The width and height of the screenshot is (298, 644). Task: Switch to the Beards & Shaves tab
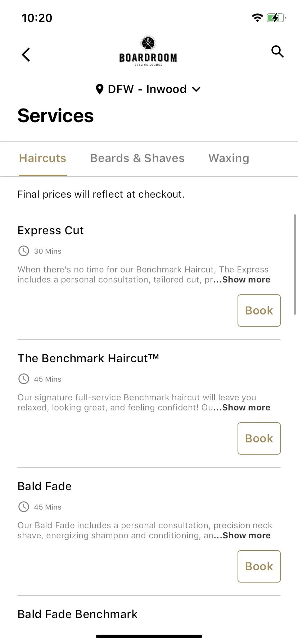[x=137, y=158]
